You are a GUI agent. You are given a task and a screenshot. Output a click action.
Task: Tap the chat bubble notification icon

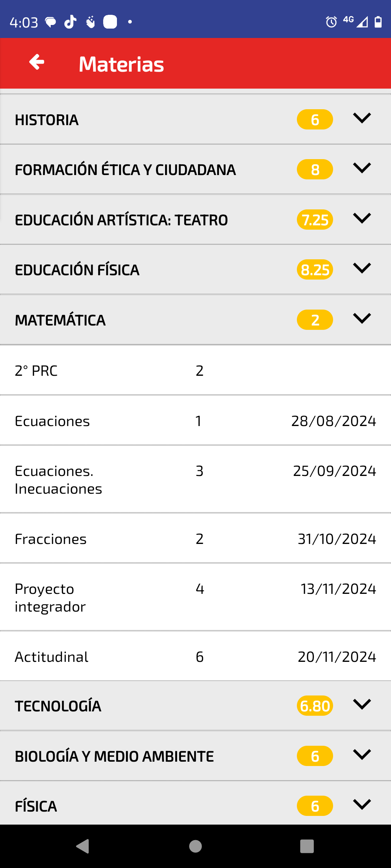coord(51,22)
